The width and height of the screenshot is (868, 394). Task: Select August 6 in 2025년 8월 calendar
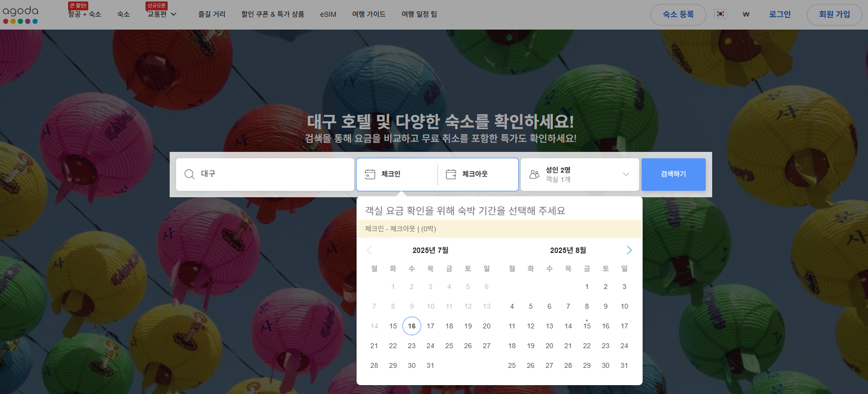549,306
